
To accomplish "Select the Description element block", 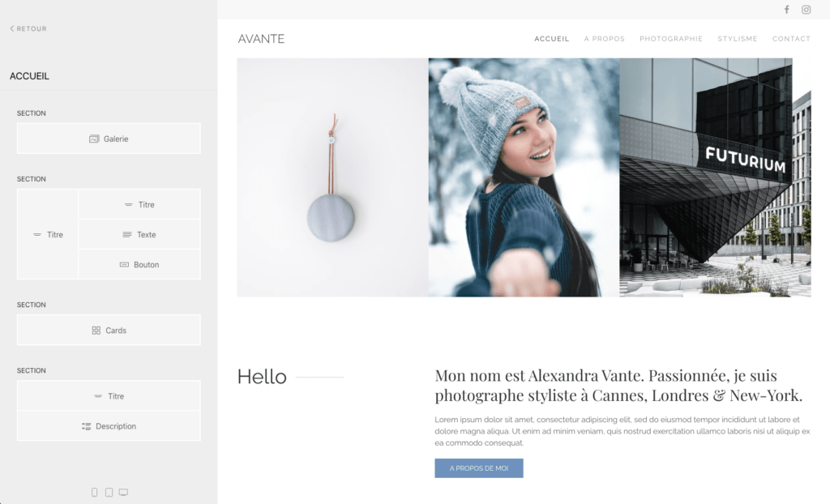I will (109, 426).
